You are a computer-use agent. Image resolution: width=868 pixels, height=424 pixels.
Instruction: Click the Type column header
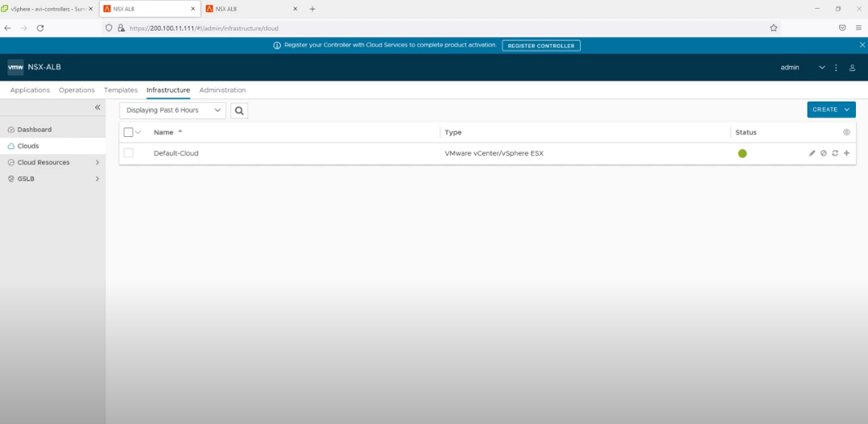point(453,132)
